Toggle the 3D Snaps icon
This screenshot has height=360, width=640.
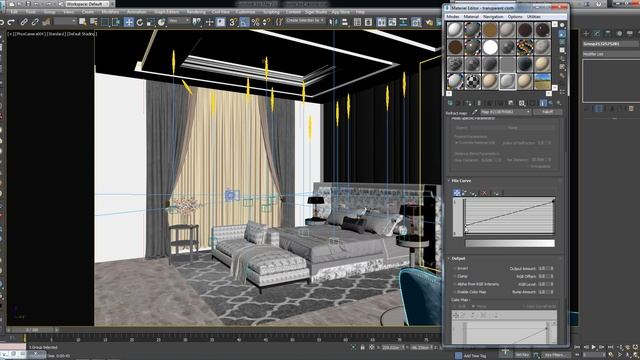[233, 22]
